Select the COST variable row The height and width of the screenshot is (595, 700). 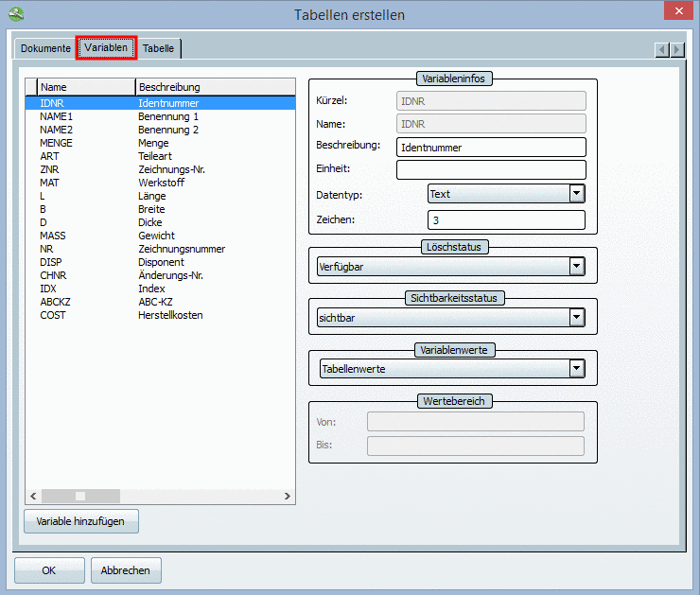pyautogui.click(x=160, y=315)
